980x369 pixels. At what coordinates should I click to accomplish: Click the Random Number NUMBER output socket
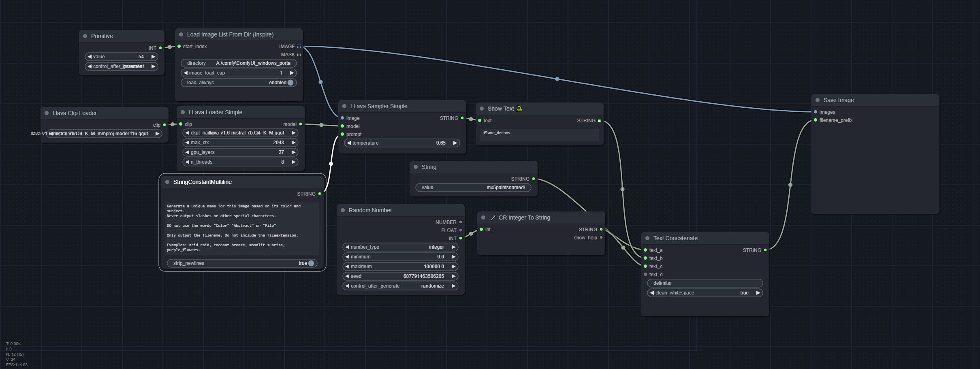(461, 222)
